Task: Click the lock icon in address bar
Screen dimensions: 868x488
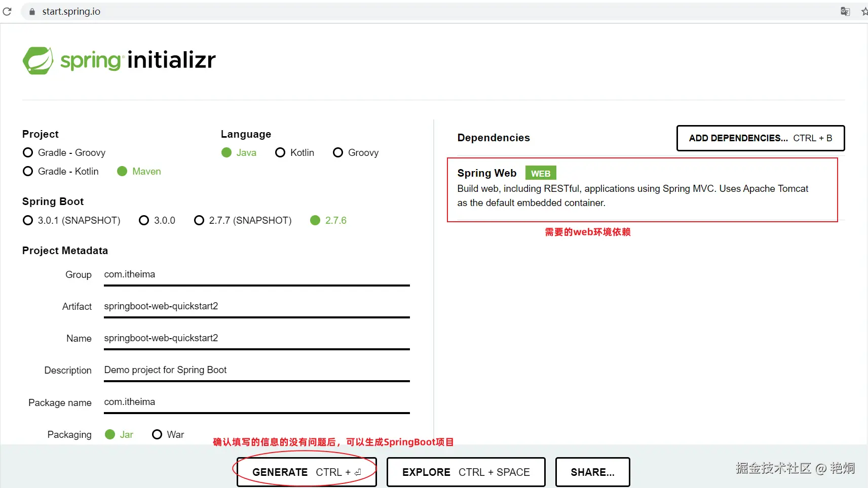Action: pyautogui.click(x=32, y=12)
